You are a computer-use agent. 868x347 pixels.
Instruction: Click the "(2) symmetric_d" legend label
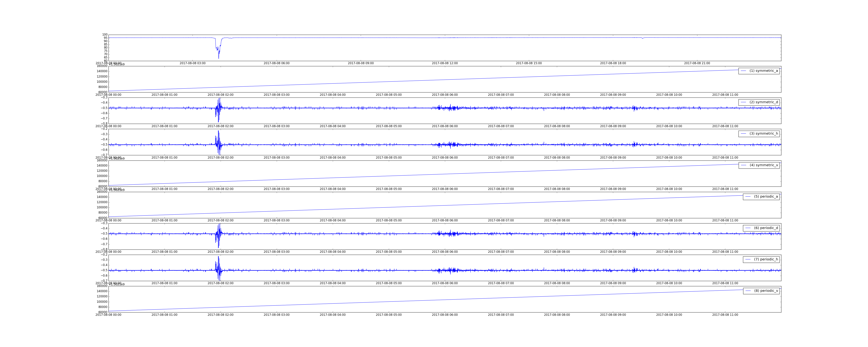point(763,102)
